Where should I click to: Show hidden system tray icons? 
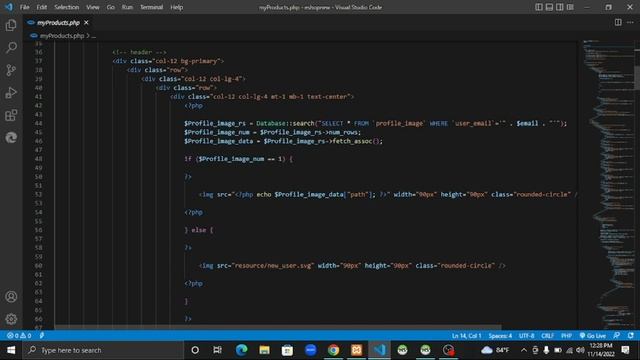[x=523, y=350]
